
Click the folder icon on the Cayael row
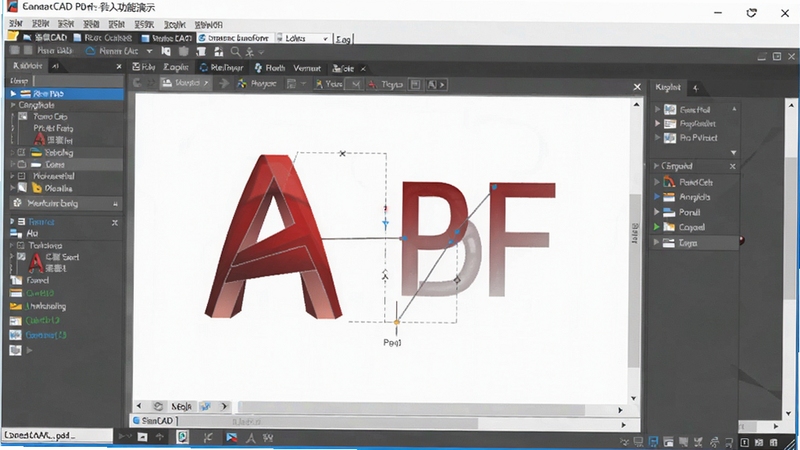[669, 227]
